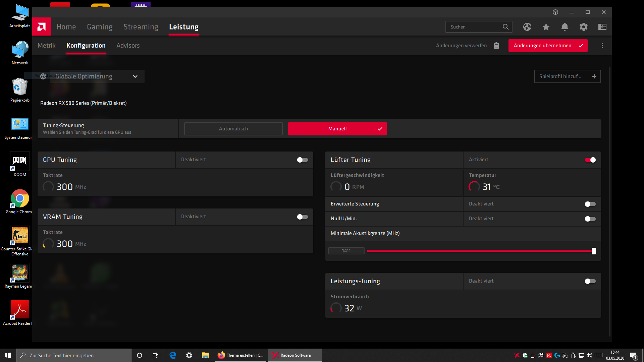Screen dimensions: 644x362
Task: Open the Metrik sub-tab
Action: [47, 46]
